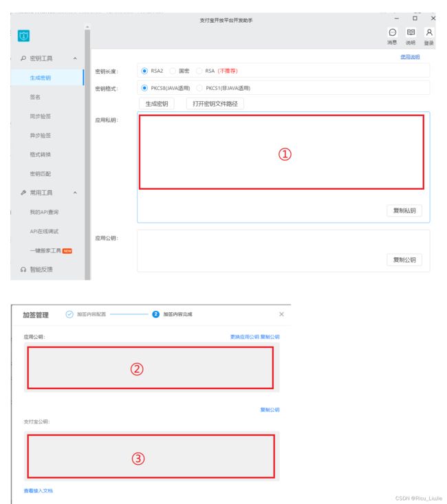Choose the PKCS8(JAVA适用) key format

click(144, 88)
